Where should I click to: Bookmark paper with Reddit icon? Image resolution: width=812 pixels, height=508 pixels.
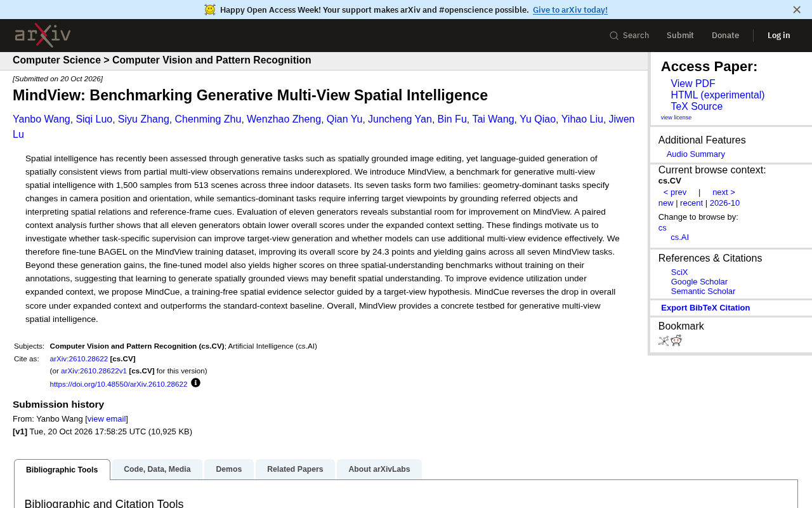(x=676, y=340)
